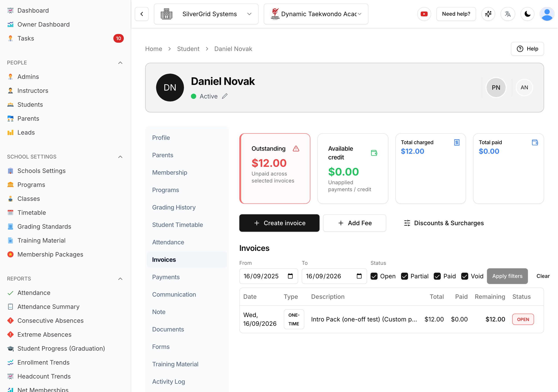Click the AI sparkle icon

coord(488,14)
